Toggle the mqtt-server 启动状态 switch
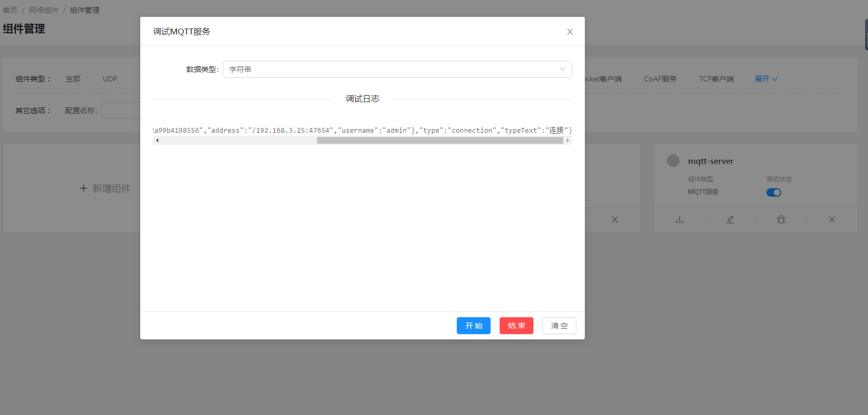 click(x=774, y=192)
